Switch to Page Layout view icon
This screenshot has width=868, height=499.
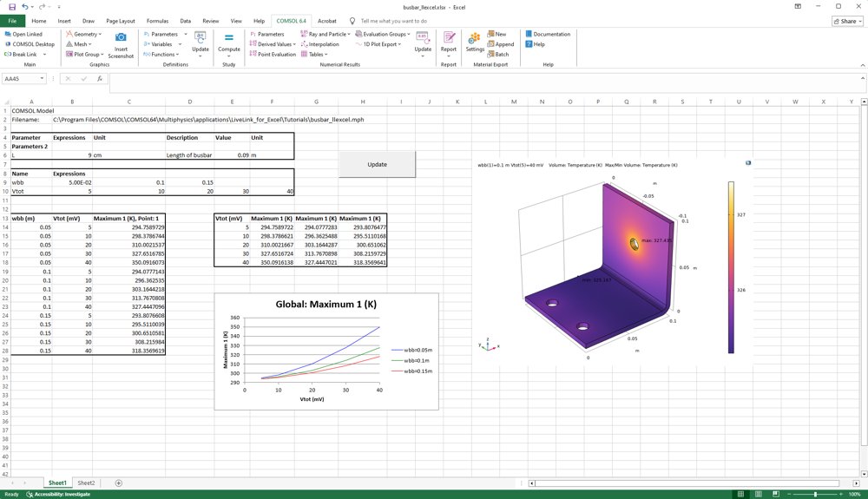[x=758, y=494]
